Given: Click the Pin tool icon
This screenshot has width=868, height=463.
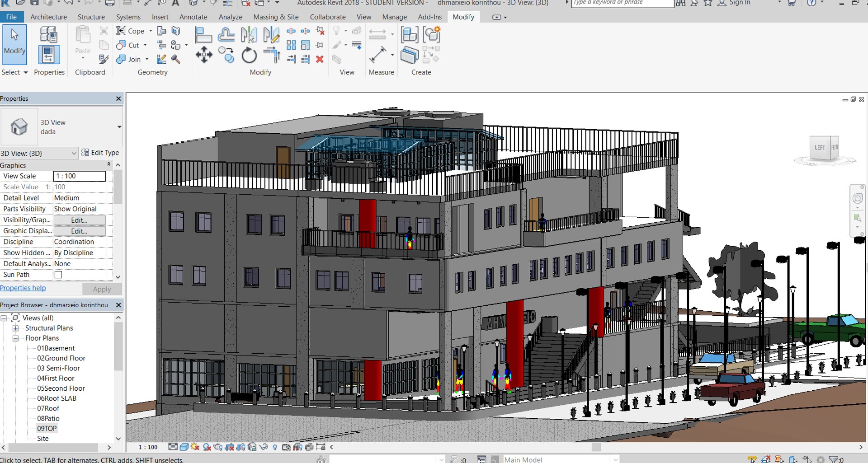Looking at the screenshot, I should [320, 45].
